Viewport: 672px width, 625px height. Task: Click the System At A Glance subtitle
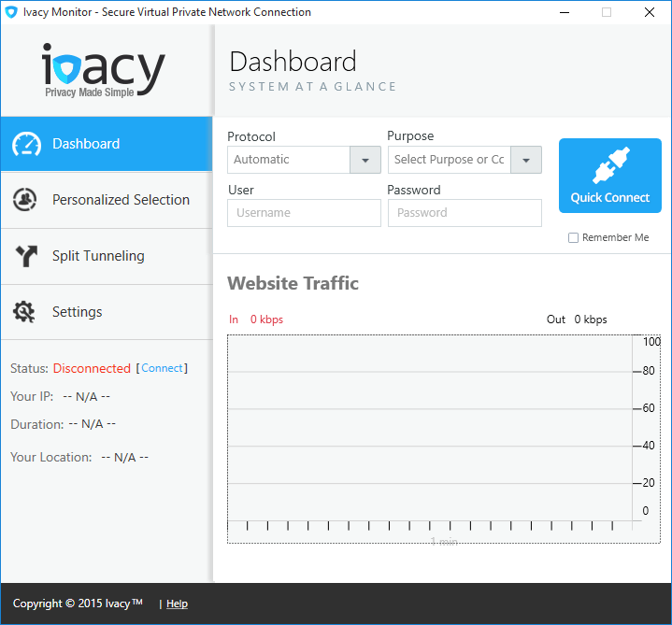(x=312, y=87)
